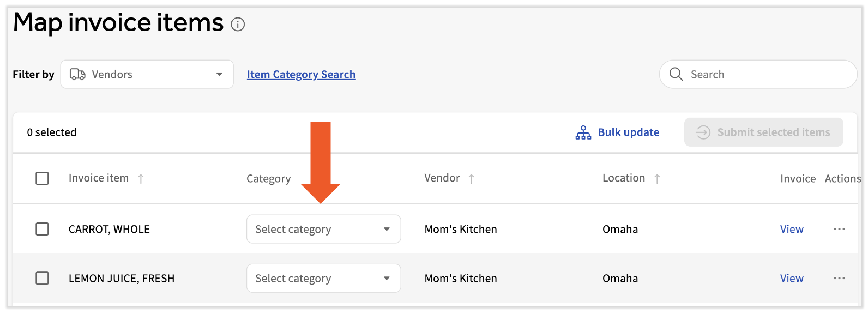Open Select category for LEMON JUICE, FRESH
Viewport: 868px width, 314px height.
click(x=323, y=278)
